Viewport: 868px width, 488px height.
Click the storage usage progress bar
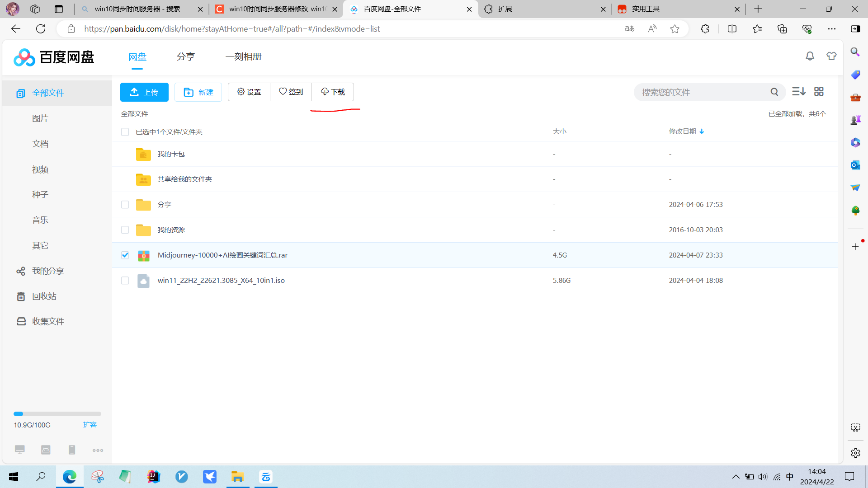pos(57,414)
